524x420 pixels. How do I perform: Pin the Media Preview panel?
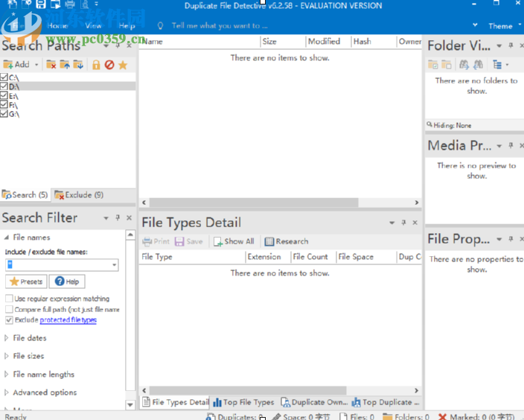(511, 145)
